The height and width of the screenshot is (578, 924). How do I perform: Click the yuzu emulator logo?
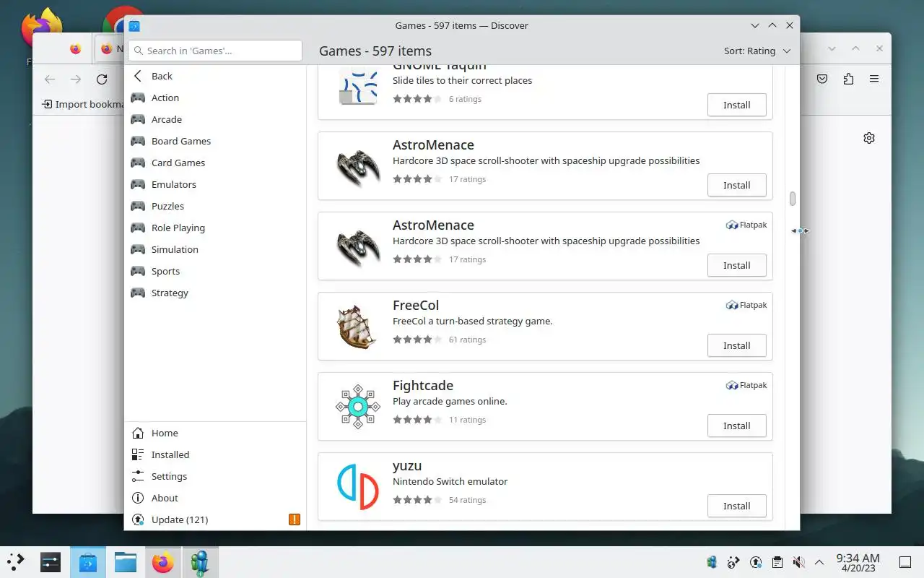click(358, 487)
